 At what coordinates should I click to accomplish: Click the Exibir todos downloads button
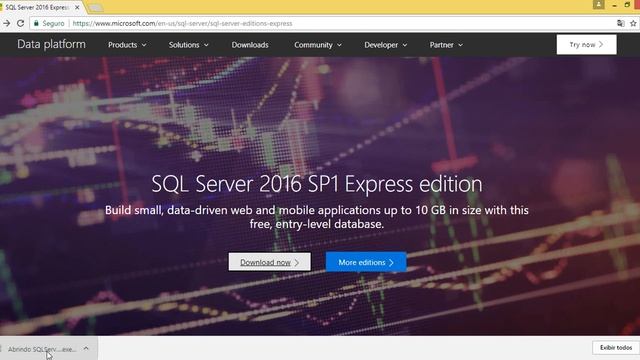(x=616, y=347)
